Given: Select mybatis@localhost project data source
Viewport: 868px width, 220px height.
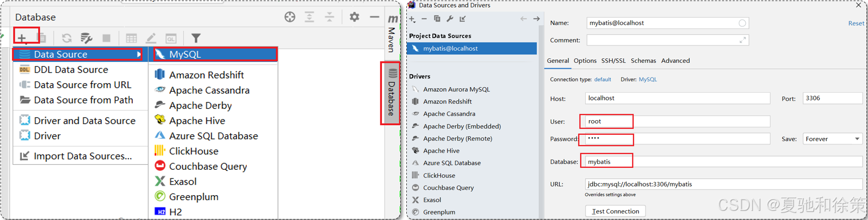Looking at the screenshot, I should click(472, 49).
